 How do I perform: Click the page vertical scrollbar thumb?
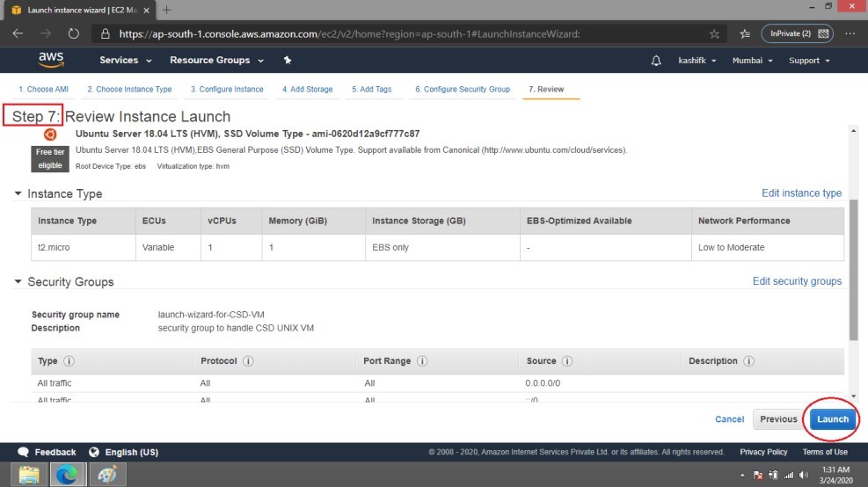[853, 270]
